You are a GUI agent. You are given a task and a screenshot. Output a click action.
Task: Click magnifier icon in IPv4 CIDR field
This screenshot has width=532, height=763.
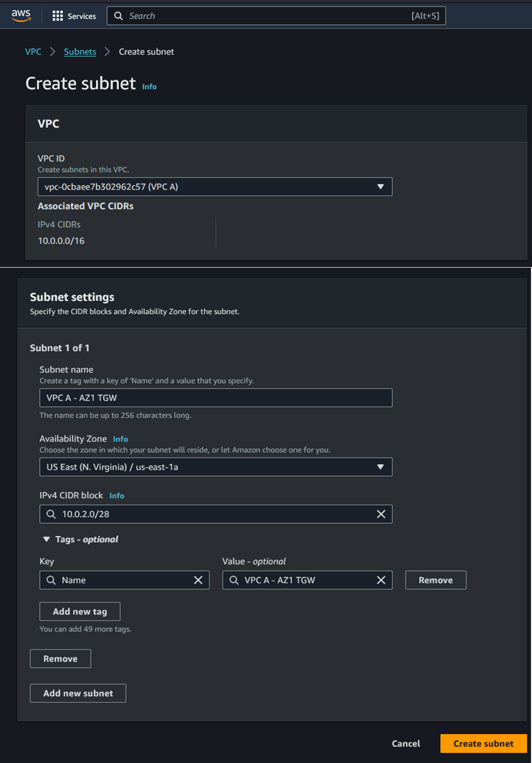(x=51, y=514)
